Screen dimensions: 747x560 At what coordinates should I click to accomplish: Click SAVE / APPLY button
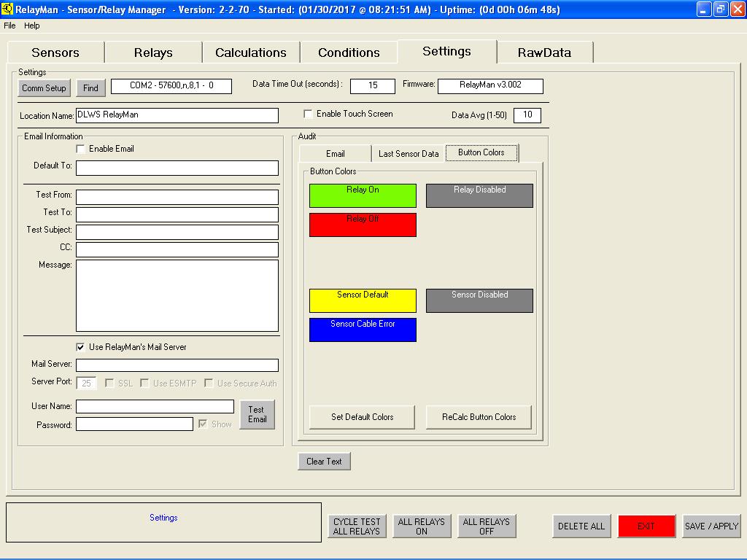click(x=711, y=526)
